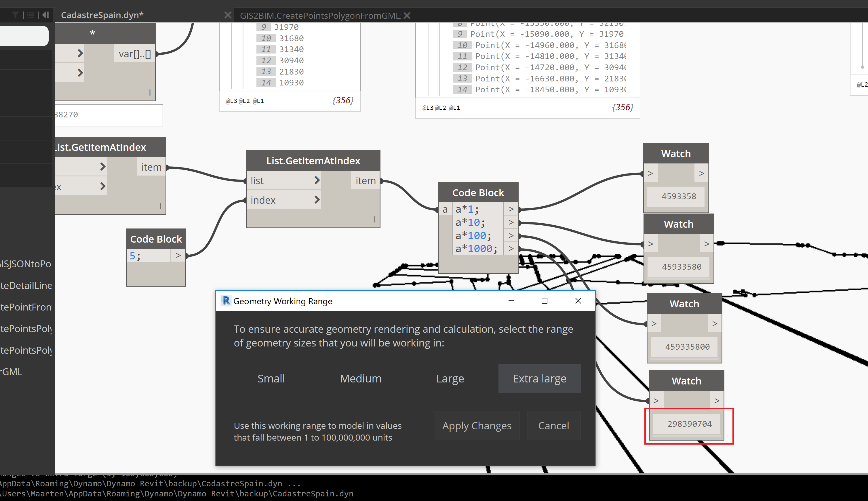Click output port of the a*1000 line
The image size is (868, 501).
coord(511,248)
